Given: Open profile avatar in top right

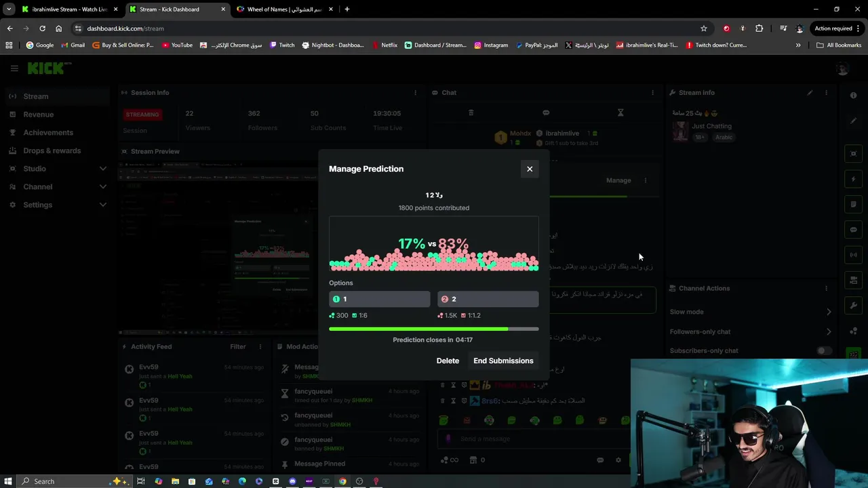Looking at the screenshot, I should (x=843, y=68).
